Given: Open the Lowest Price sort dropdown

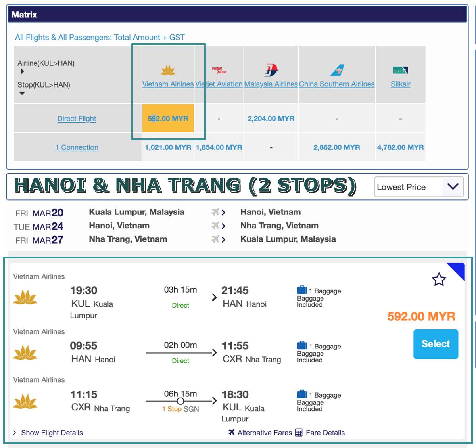Looking at the screenshot, I should click(x=419, y=187).
